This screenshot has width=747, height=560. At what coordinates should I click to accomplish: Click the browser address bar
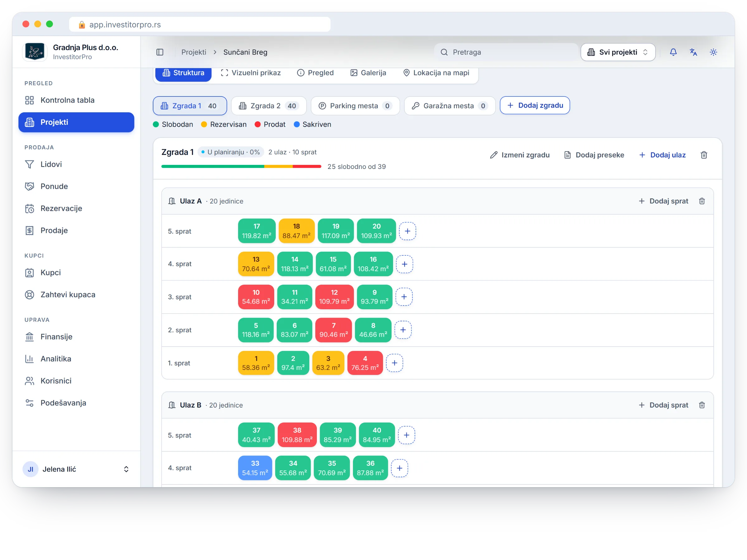coord(200,25)
